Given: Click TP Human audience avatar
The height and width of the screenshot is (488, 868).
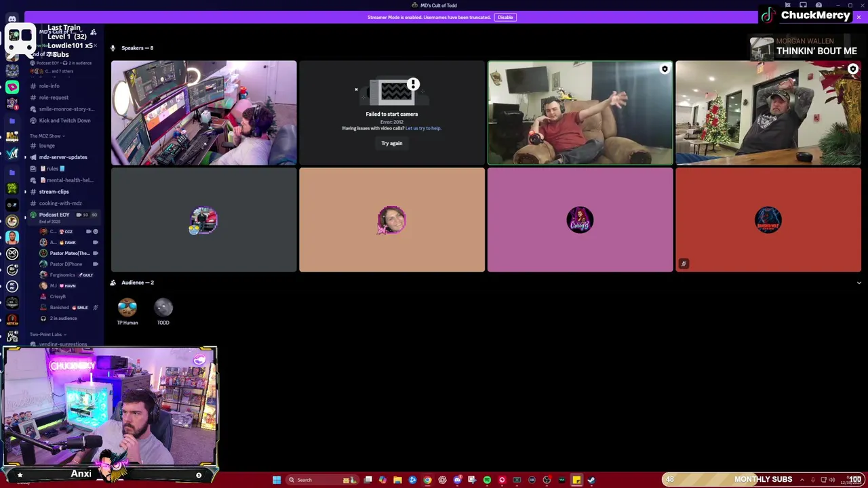Looking at the screenshot, I should pos(127,308).
